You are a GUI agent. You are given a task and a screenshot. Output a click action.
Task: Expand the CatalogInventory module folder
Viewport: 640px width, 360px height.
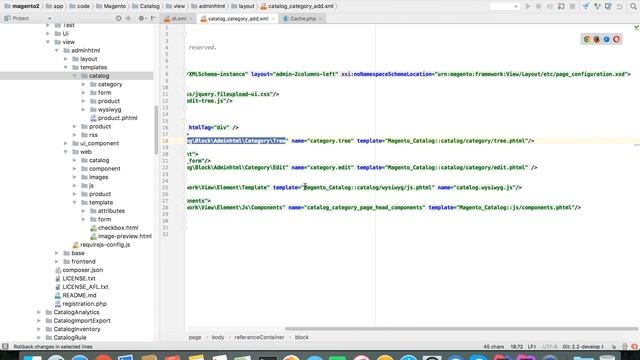(39, 329)
